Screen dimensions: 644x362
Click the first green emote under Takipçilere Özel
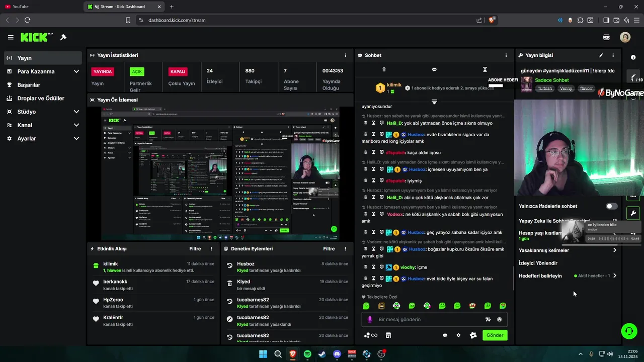366,306
